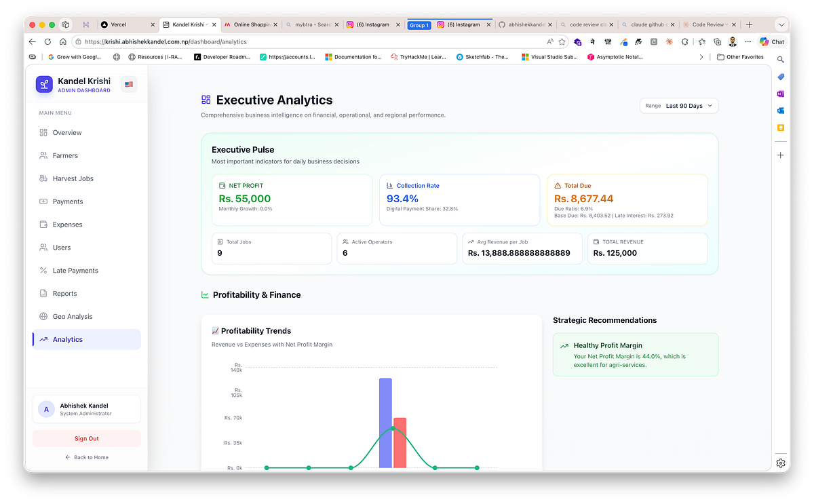Image resolution: width=814 pixels, height=504 pixels.
Task: Open the Users page in the sidebar
Action: [86, 248]
